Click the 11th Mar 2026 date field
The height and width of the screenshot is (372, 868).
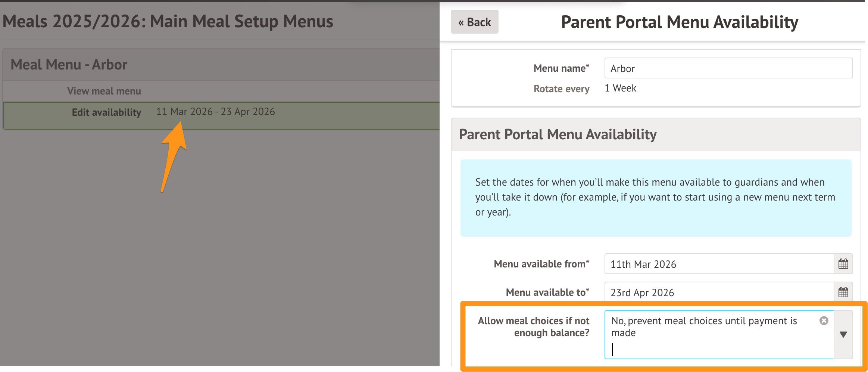point(718,264)
